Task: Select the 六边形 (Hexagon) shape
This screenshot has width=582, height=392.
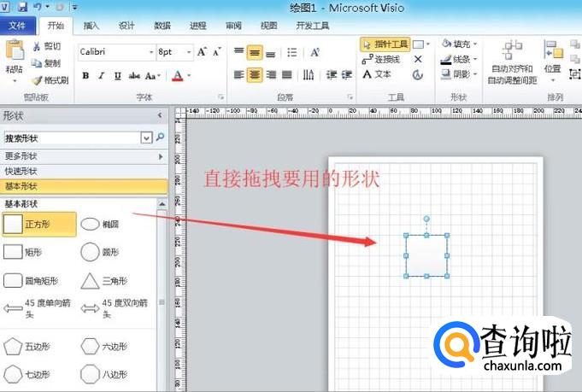Action: (104, 347)
